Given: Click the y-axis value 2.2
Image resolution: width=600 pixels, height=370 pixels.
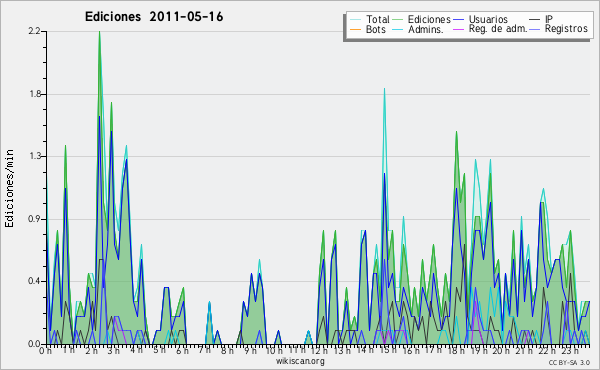Looking at the screenshot, I should pos(35,31).
